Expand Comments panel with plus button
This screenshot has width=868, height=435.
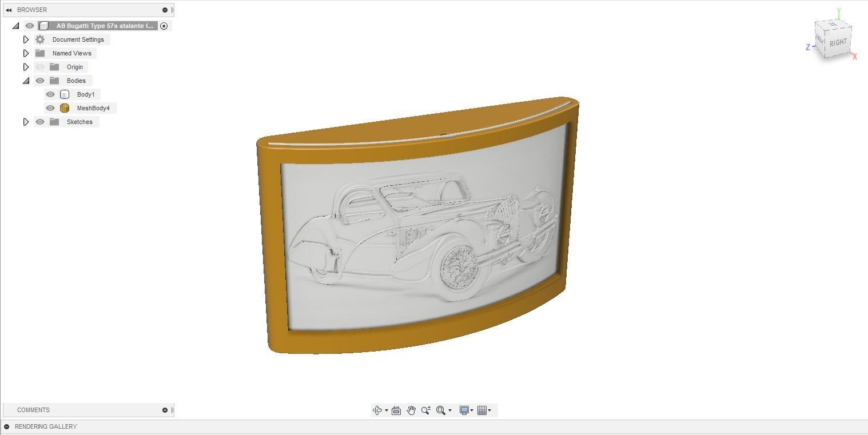[x=165, y=410]
